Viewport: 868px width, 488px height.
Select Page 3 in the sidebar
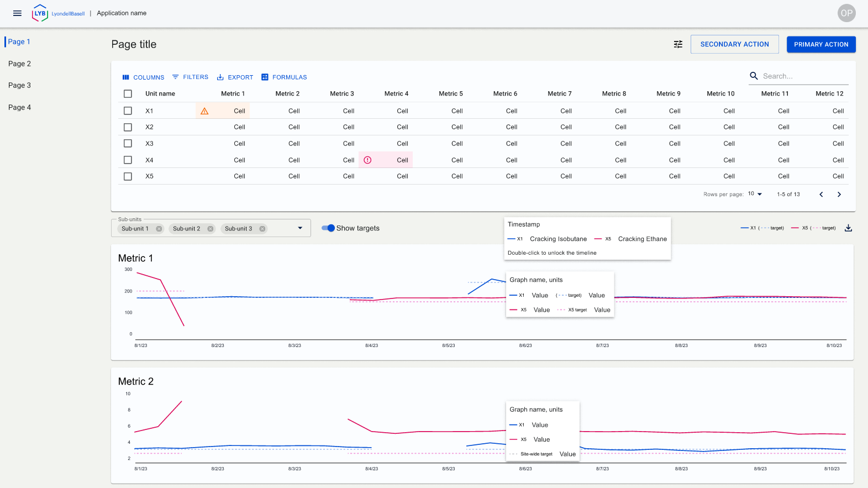[19, 85]
